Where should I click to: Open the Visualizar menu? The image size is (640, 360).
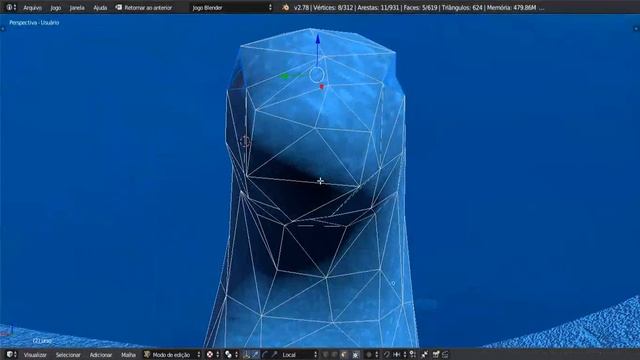point(35,355)
